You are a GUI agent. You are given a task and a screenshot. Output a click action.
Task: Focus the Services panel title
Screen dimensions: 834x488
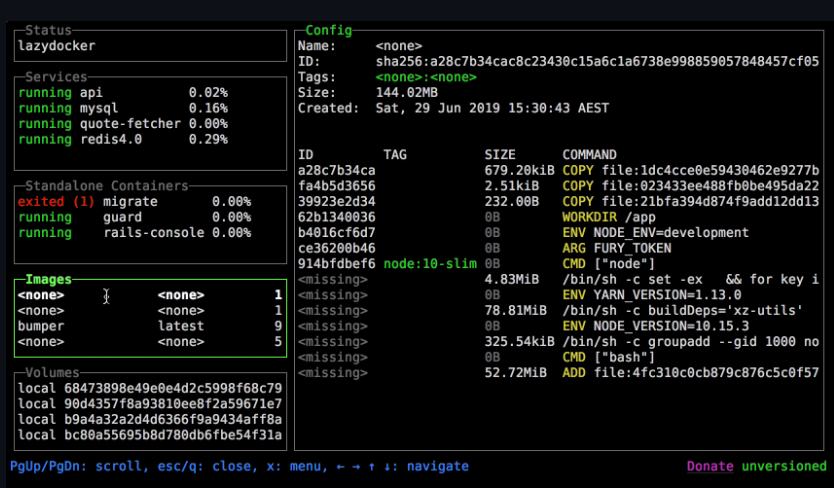coord(56,77)
